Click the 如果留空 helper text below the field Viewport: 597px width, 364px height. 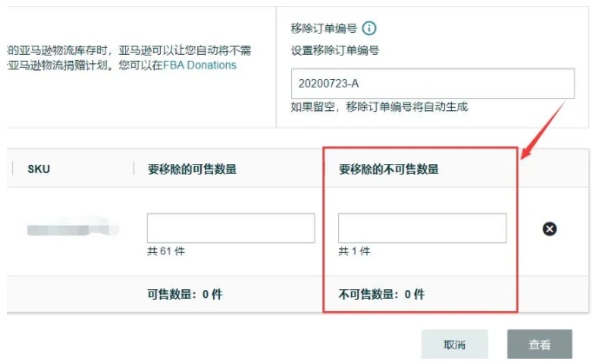click(379, 107)
